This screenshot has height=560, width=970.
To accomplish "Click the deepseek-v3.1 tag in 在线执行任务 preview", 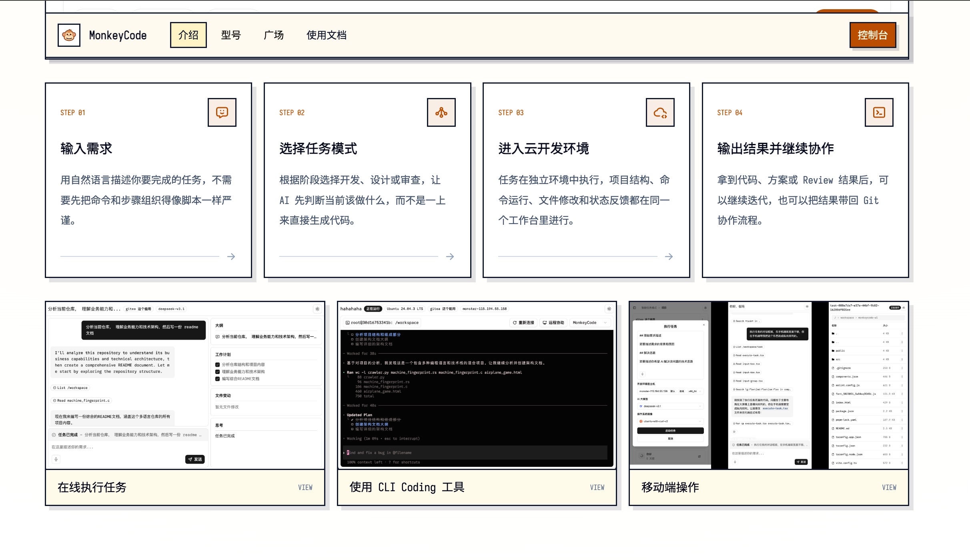I will click(x=171, y=309).
